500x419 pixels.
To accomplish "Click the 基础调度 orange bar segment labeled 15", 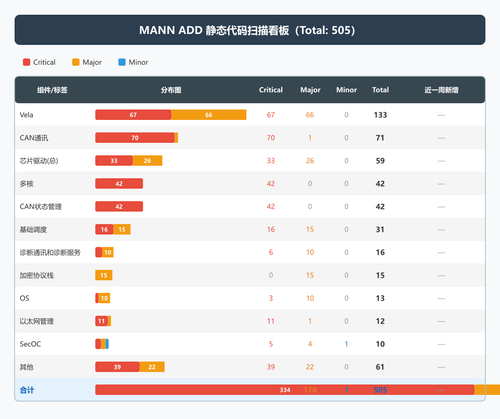I will [x=122, y=229].
